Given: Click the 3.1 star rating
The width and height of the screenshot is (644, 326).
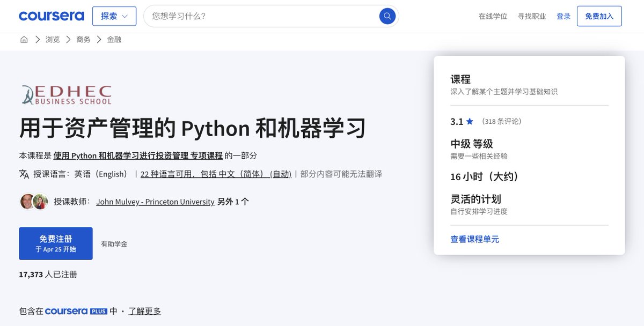Looking at the screenshot, I should pyautogui.click(x=462, y=122).
